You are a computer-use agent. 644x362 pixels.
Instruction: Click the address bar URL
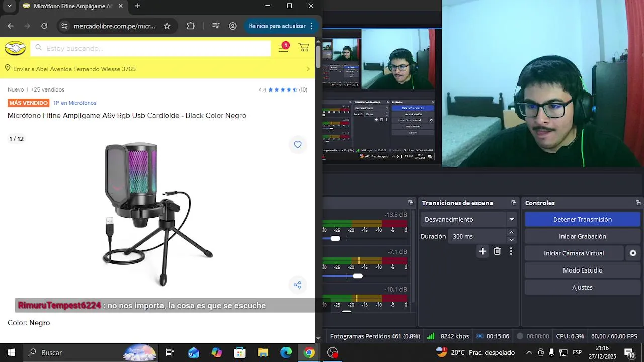coord(115,26)
